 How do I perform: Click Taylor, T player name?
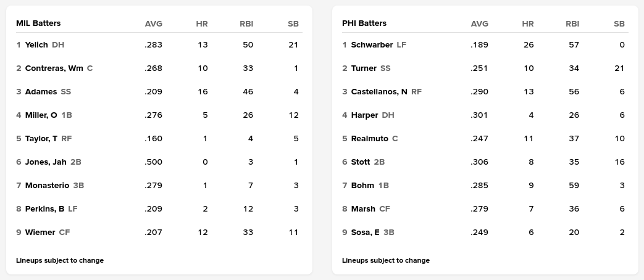pyautogui.click(x=41, y=139)
